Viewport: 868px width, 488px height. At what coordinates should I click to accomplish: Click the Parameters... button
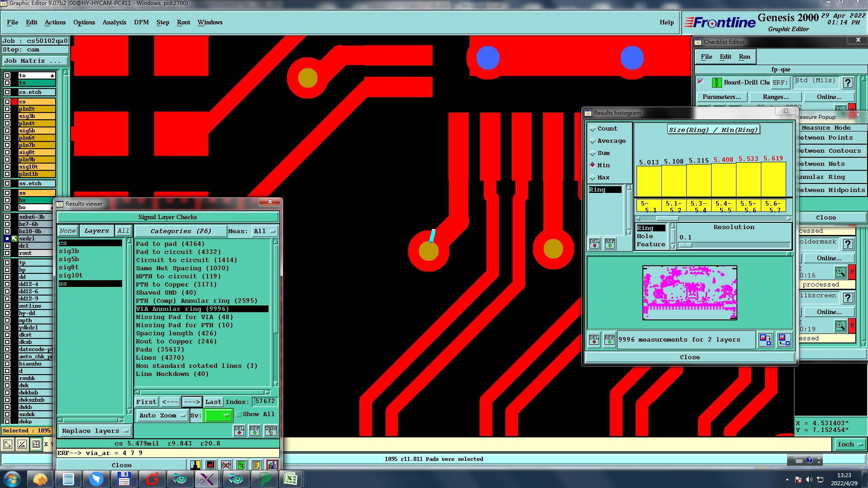coord(722,97)
